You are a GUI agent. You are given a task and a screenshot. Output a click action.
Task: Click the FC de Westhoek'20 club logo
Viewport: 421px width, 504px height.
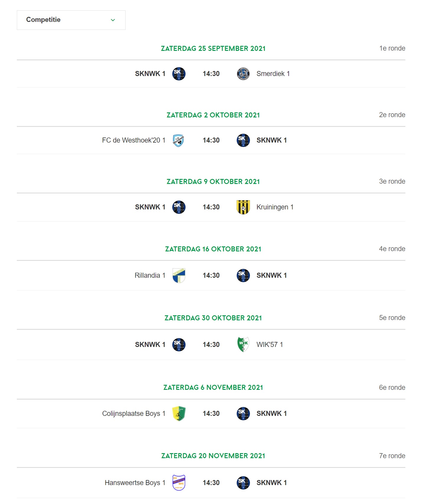(x=178, y=140)
